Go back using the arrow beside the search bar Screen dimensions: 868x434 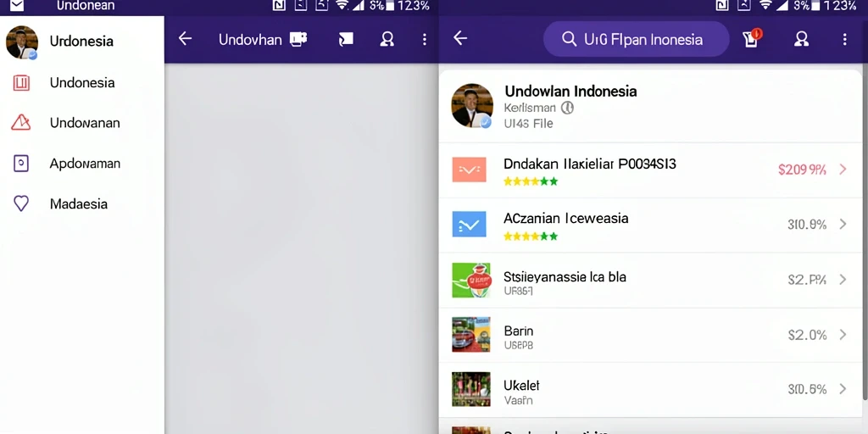pos(460,38)
